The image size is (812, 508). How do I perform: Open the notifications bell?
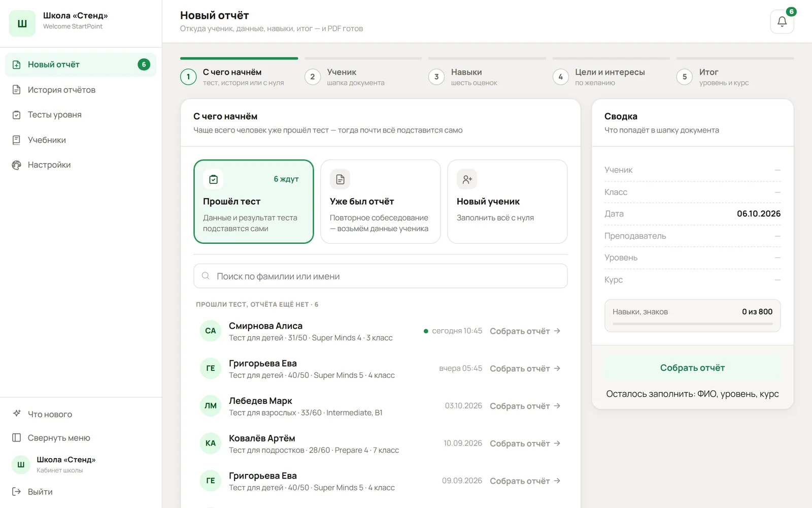(x=782, y=22)
